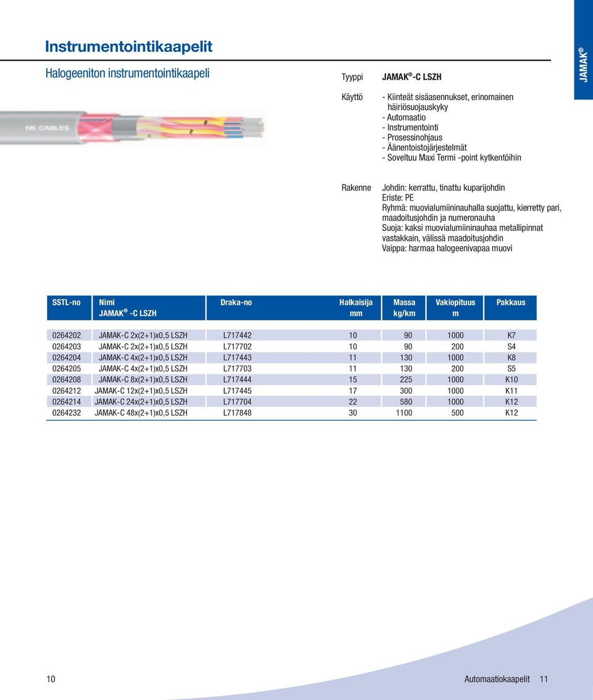Click the mass value 580
This screenshot has height=700, width=593.
pos(406,402)
